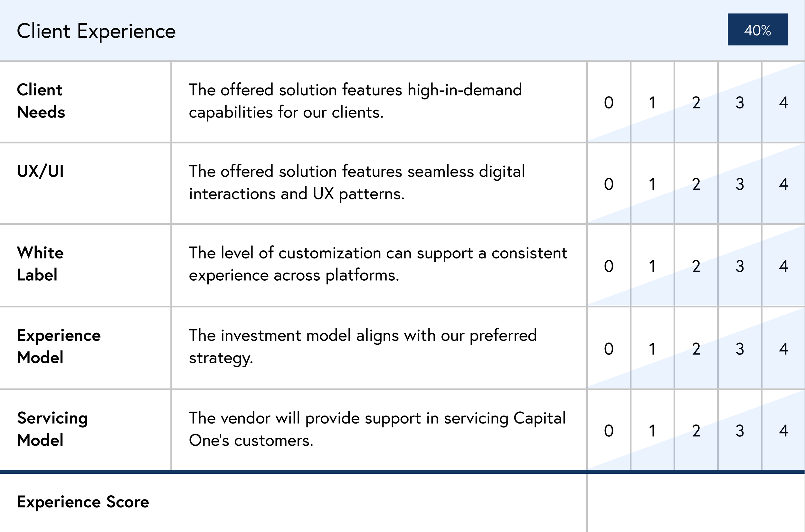Click the Client Experience section header
This screenshot has height=532, width=805.
[96, 31]
